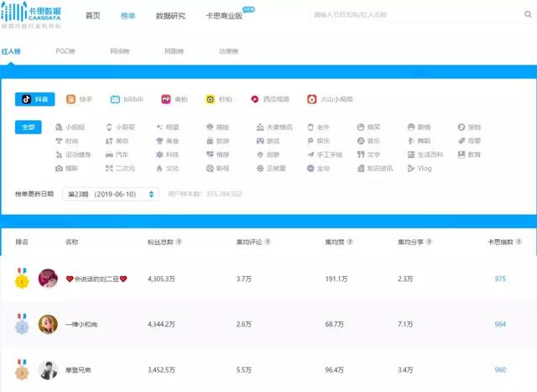Select the 抖音 platform filter
The height and width of the screenshot is (392, 537).
[x=35, y=99]
